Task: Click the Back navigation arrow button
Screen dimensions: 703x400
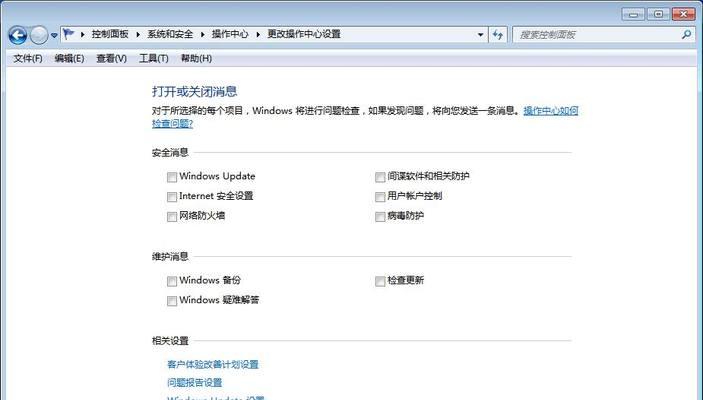Action: pyautogui.click(x=17, y=35)
